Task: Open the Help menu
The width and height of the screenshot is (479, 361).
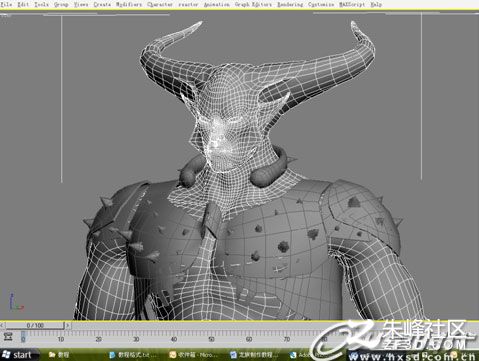Action: point(376,4)
